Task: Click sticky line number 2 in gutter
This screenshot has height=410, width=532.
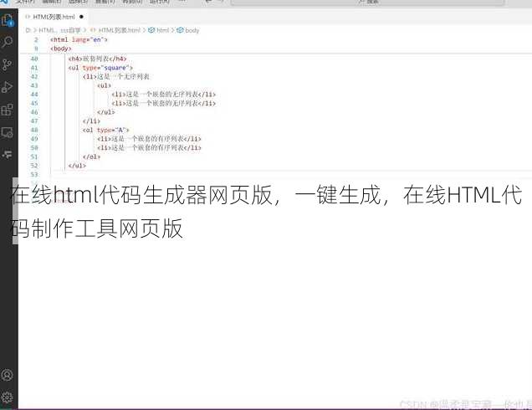Action: 36,39
